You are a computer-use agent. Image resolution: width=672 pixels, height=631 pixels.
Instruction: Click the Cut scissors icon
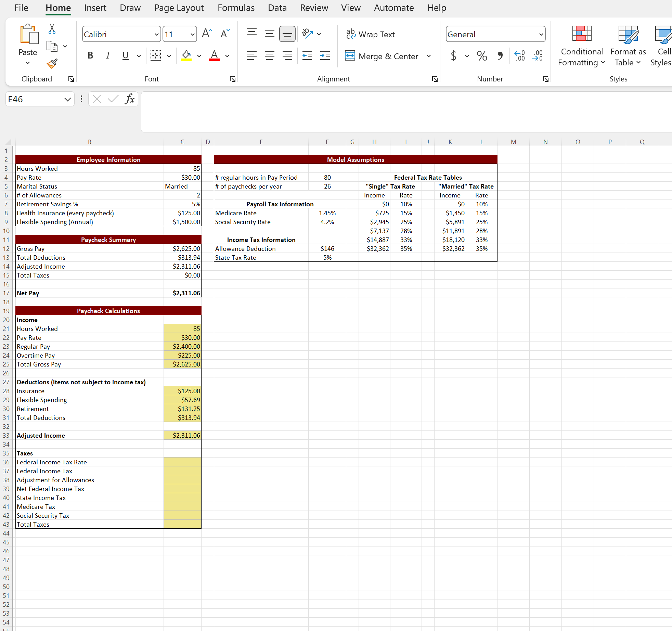pyautogui.click(x=52, y=29)
